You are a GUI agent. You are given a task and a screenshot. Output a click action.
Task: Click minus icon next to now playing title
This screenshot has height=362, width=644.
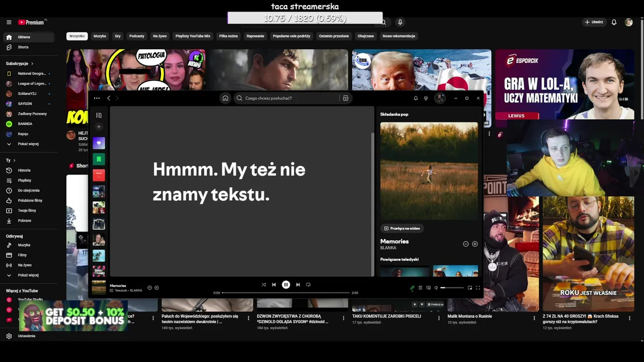click(x=149, y=288)
